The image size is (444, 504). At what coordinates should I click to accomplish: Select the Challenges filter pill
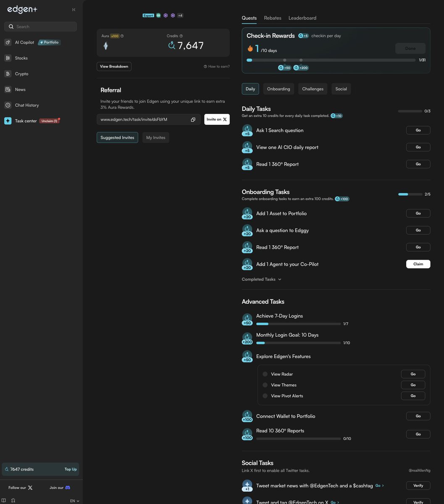point(313,89)
